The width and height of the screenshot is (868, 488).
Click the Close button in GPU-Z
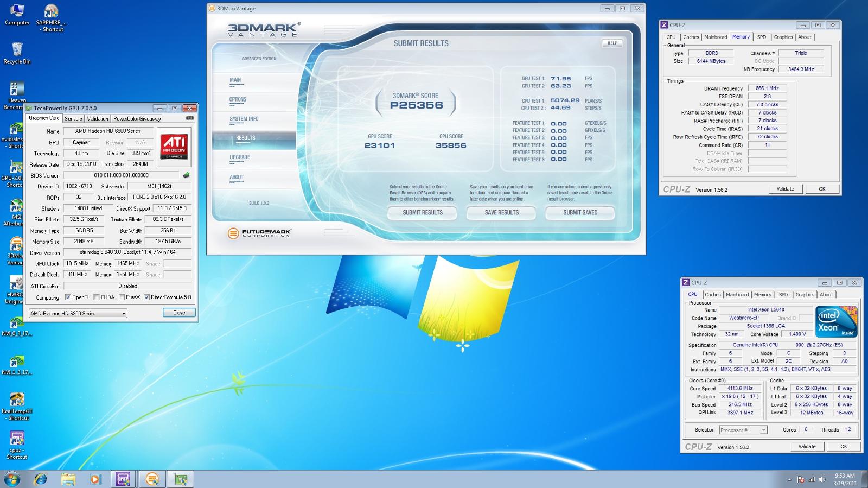click(x=179, y=313)
